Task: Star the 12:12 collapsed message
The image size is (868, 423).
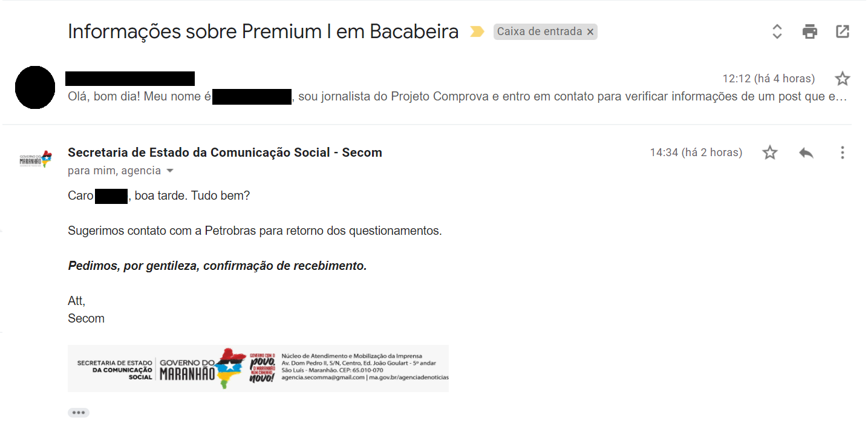Action: click(842, 79)
